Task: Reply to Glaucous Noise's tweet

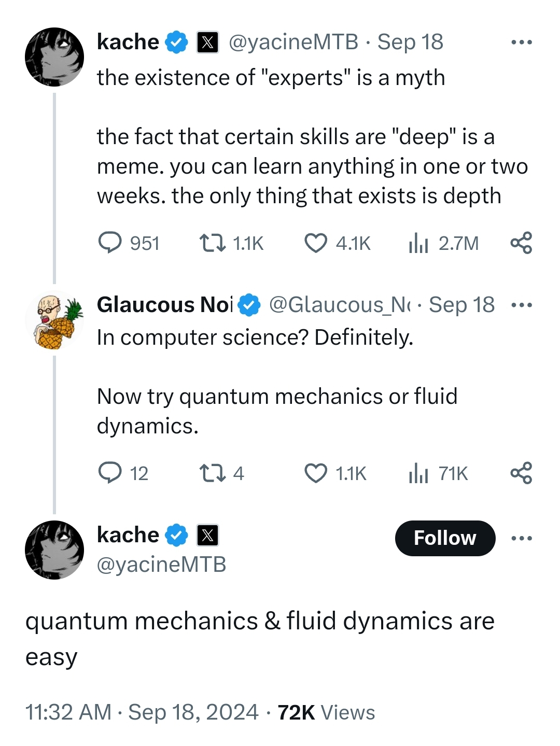Action: pos(110,473)
